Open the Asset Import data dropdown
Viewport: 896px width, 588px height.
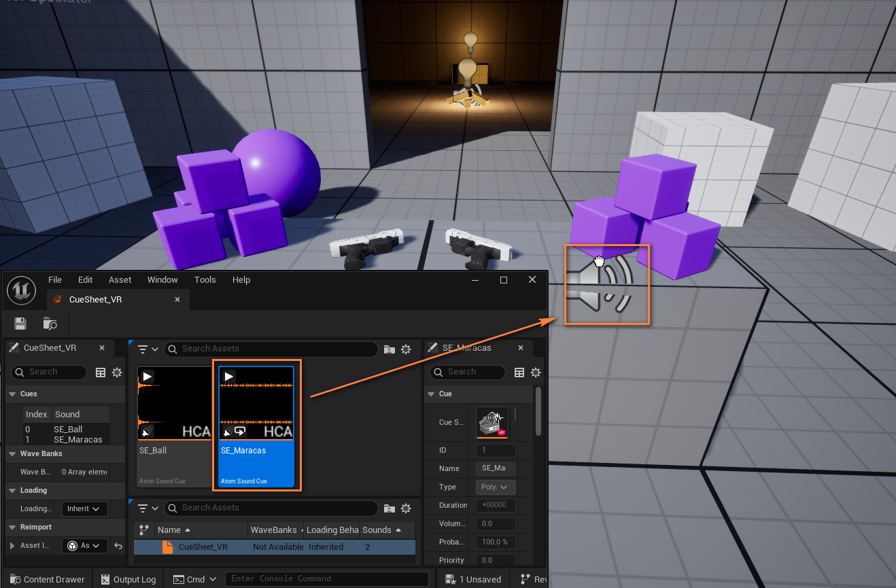(x=84, y=545)
